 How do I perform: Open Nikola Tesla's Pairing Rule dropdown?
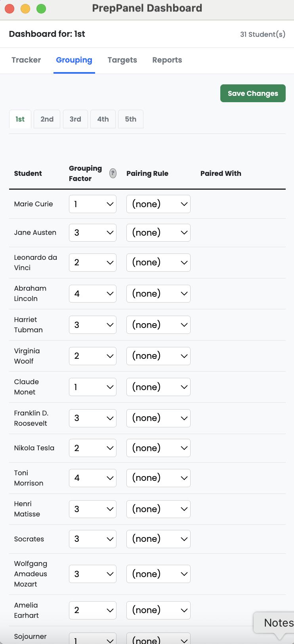158,448
